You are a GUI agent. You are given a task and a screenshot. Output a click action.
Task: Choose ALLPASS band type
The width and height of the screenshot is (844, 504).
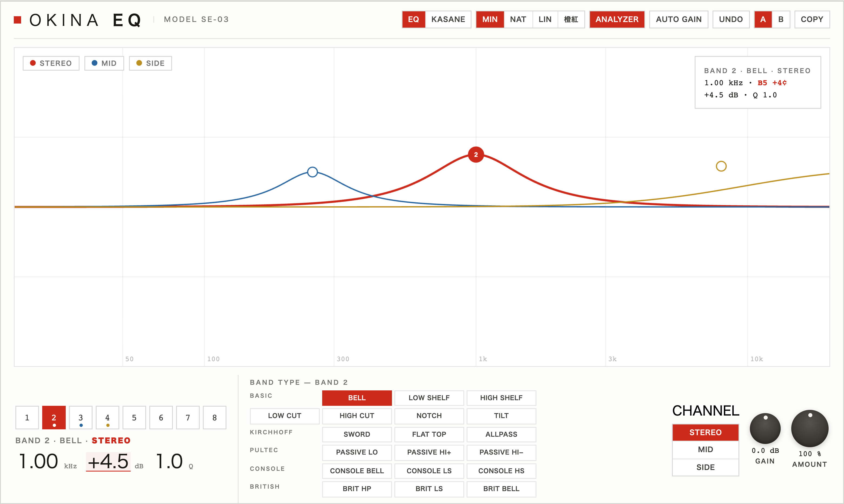click(502, 434)
